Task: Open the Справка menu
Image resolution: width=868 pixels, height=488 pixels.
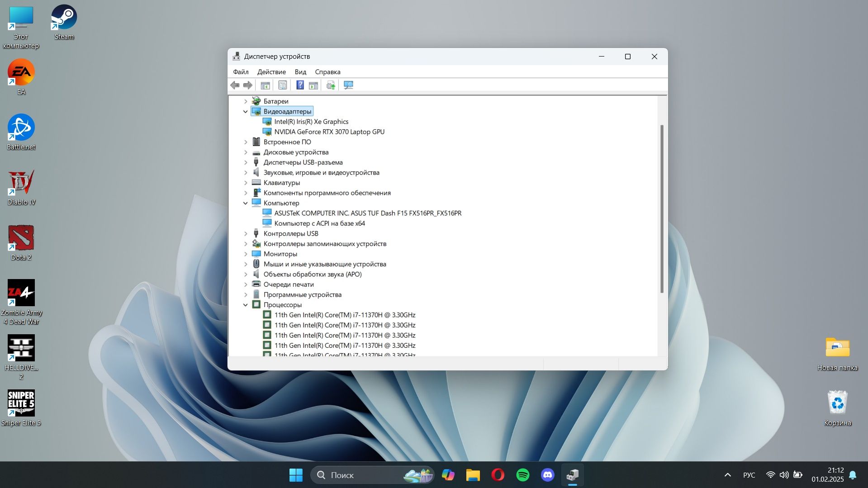Action: 327,72
